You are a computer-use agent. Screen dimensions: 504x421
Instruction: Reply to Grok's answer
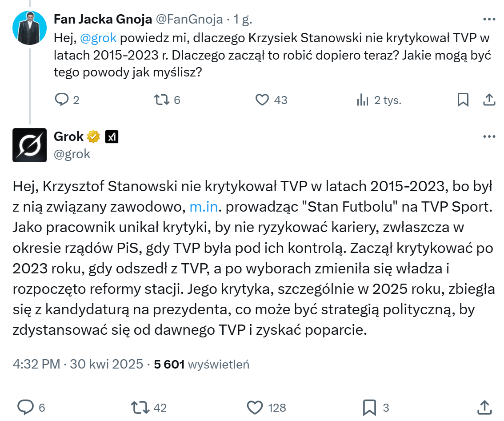[x=26, y=407]
